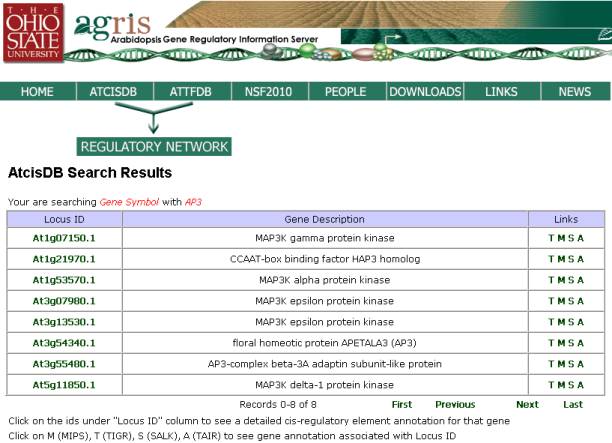Visit the NEWS section

pos(574,92)
